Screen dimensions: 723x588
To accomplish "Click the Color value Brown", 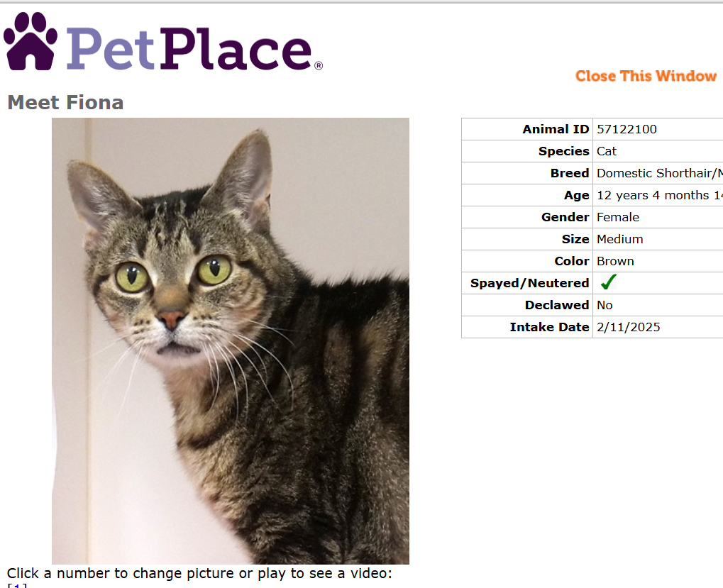I will point(615,261).
